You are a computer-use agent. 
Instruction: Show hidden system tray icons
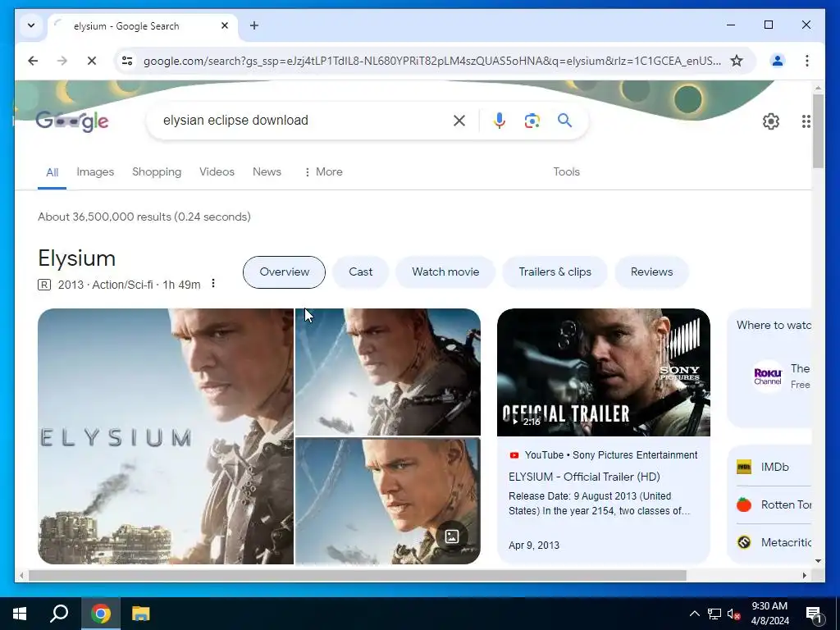pyautogui.click(x=694, y=614)
